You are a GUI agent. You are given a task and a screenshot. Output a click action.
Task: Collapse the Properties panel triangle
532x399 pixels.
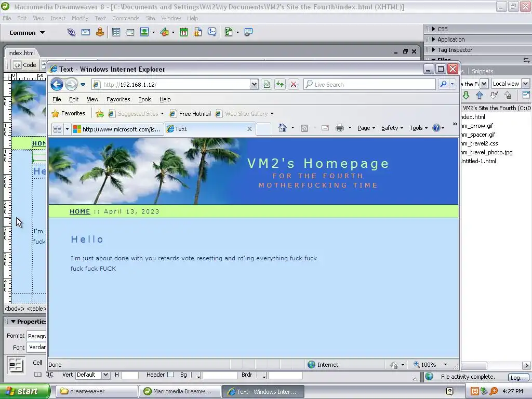[x=13, y=322]
